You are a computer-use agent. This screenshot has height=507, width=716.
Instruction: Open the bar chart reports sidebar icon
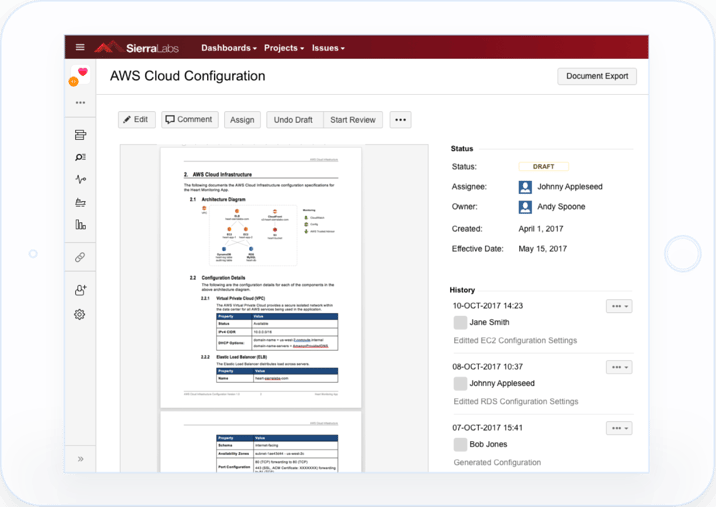[80, 225]
